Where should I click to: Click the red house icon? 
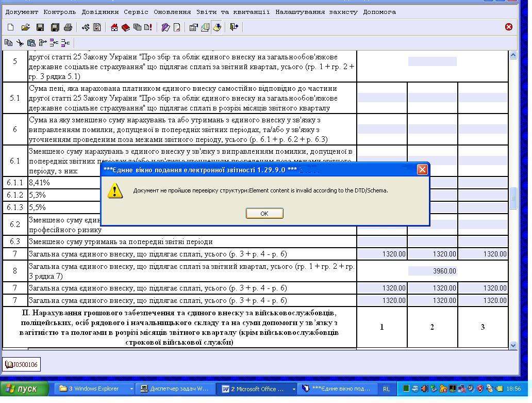(x=114, y=27)
